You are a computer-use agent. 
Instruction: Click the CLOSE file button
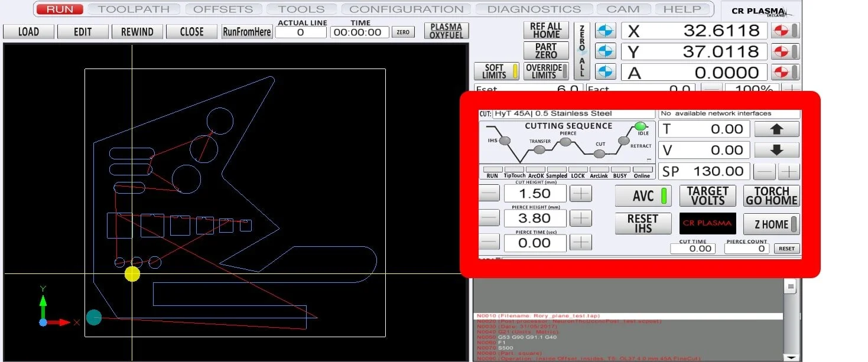pos(191,32)
